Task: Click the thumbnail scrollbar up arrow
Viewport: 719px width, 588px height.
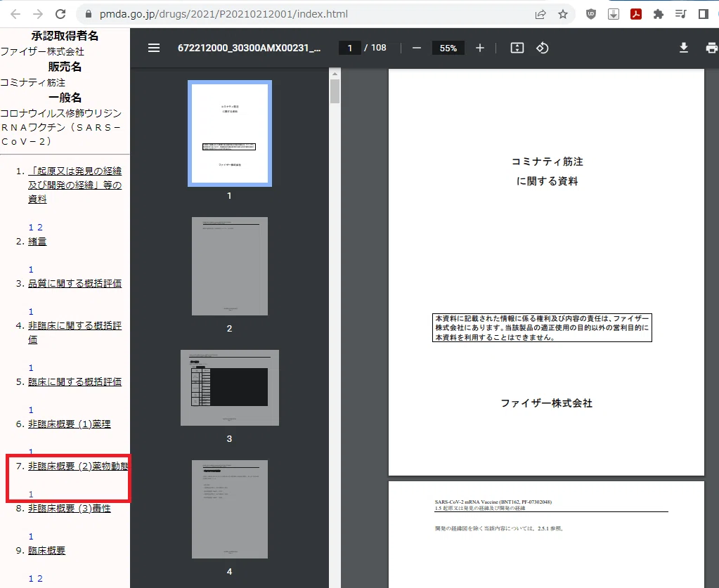Action: [335, 73]
